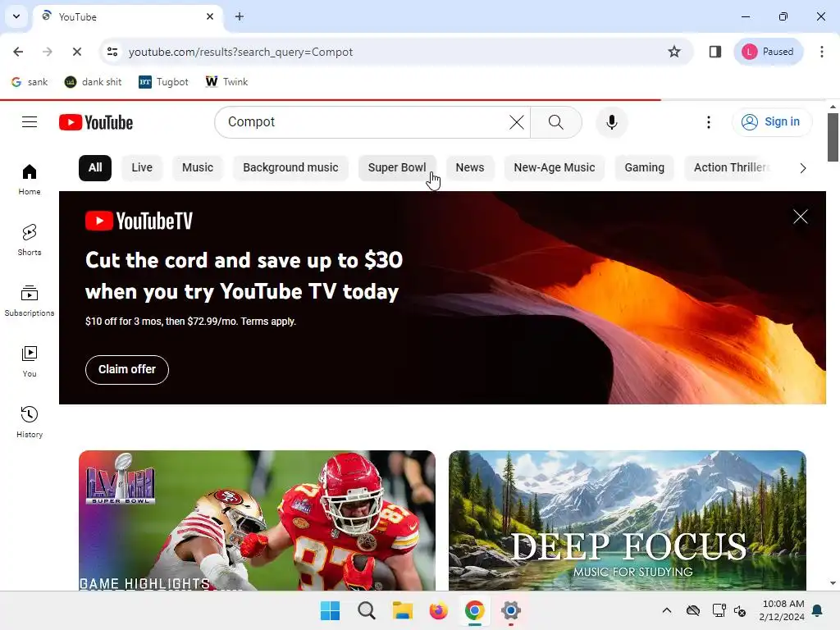Open Settings gear app in the taskbar
The image size is (840, 630).
coord(510,610)
